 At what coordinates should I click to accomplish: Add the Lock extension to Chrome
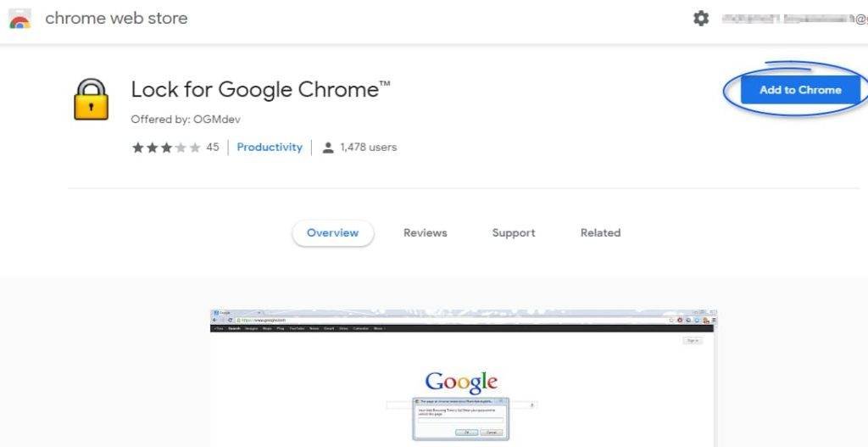pos(800,90)
